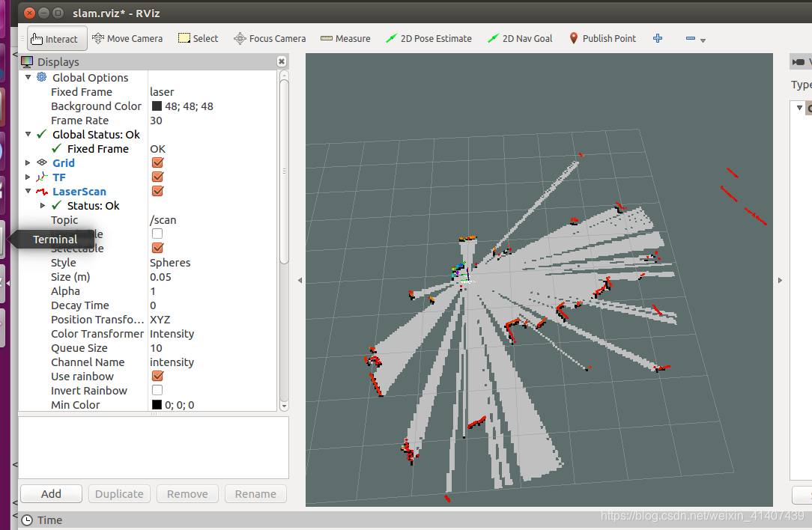Collapse the Global Status tree node
The width and height of the screenshot is (812, 530).
click(28, 134)
